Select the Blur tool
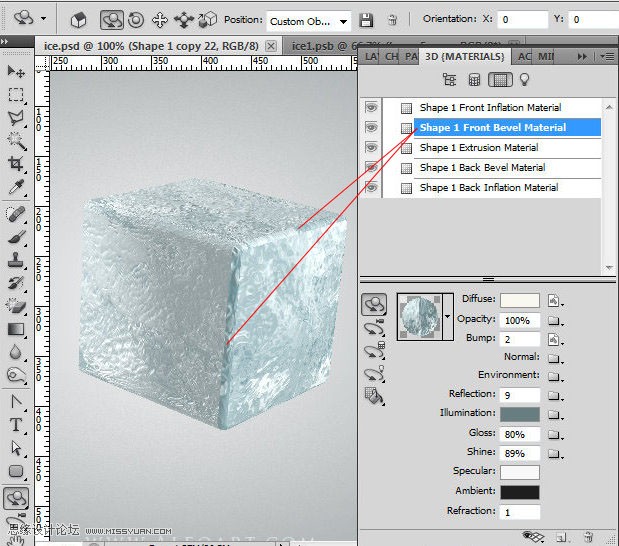 pos(16,352)
